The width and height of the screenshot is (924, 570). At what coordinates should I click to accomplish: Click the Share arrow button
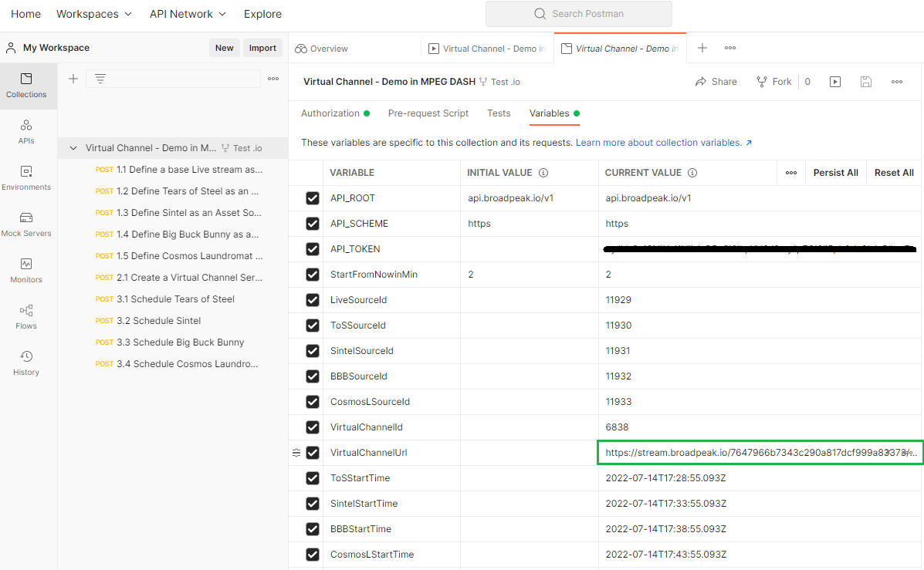(716, 82)
